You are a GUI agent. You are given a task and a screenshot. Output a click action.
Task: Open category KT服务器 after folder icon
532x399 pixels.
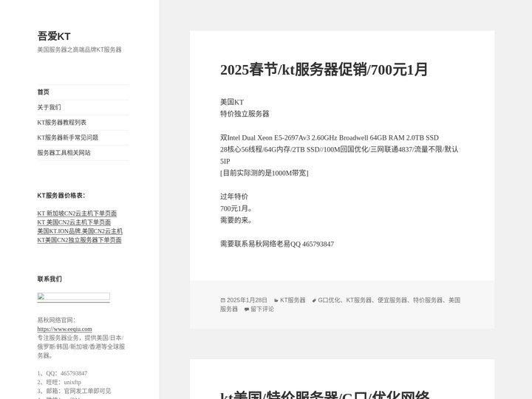[x=293, y=300]
